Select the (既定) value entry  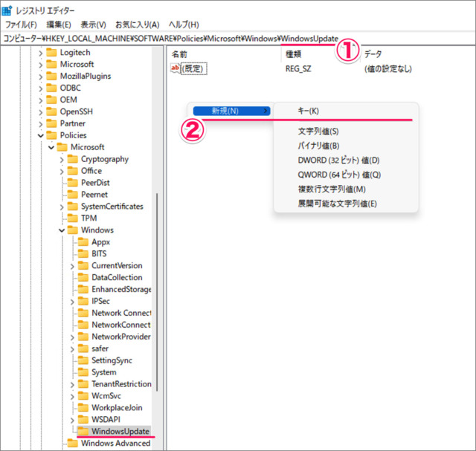(194, 68)
